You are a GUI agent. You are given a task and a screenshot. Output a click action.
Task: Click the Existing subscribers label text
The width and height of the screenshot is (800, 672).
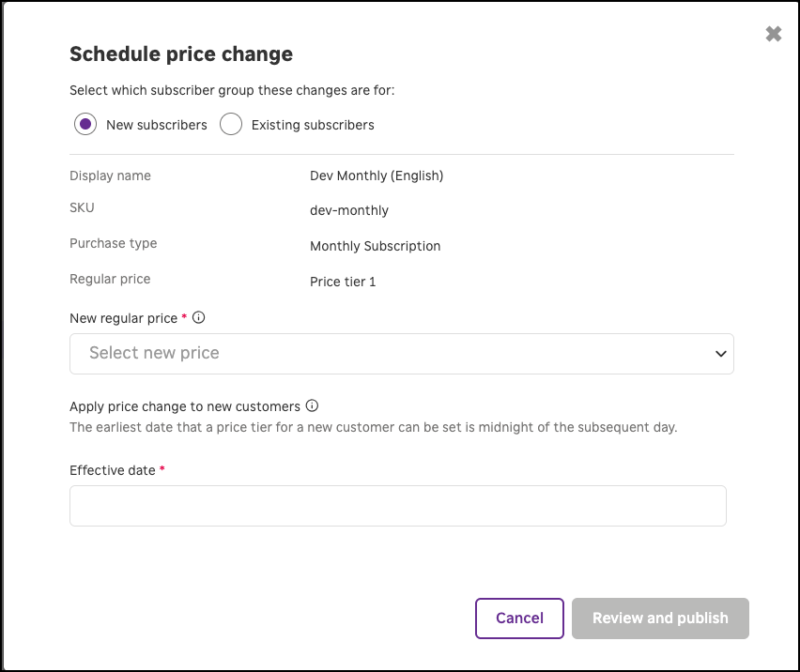pyautogui.click(x=313, y=125)
